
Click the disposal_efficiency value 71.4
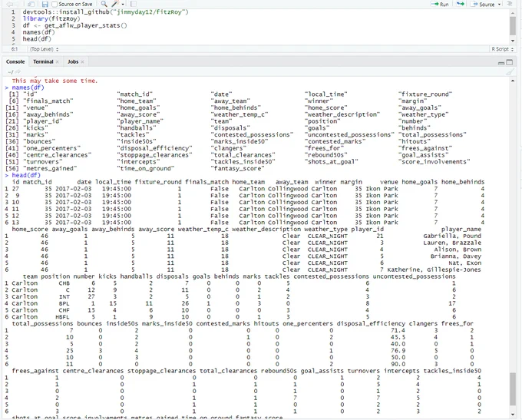398,330
